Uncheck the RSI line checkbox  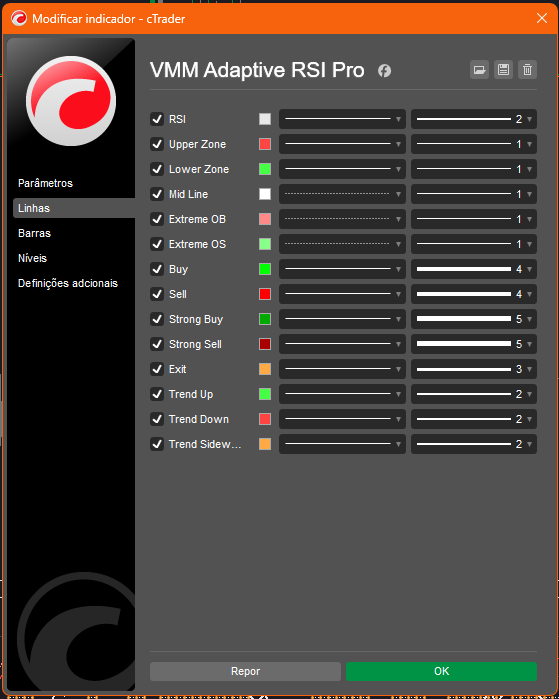tap(157, 119)
